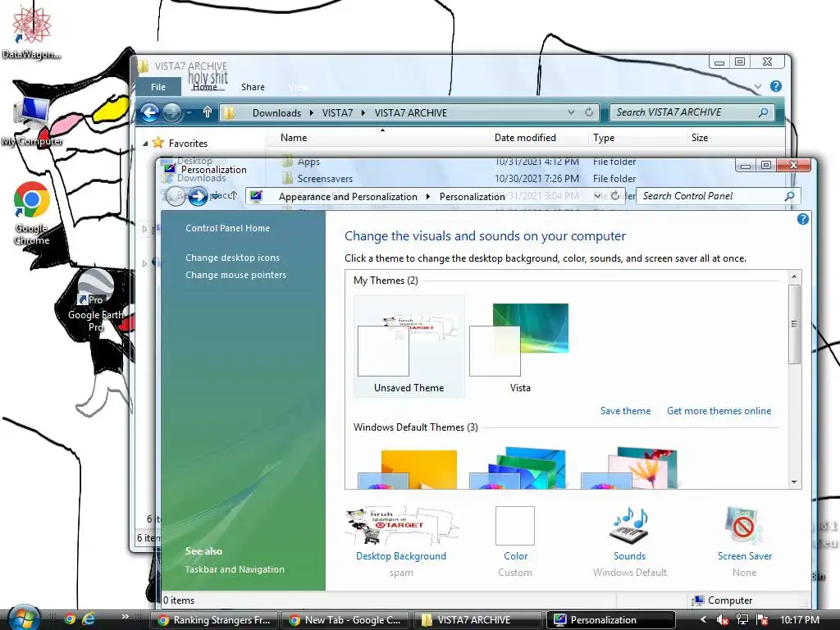Show more quick launch items chevron

pos(126,617)
